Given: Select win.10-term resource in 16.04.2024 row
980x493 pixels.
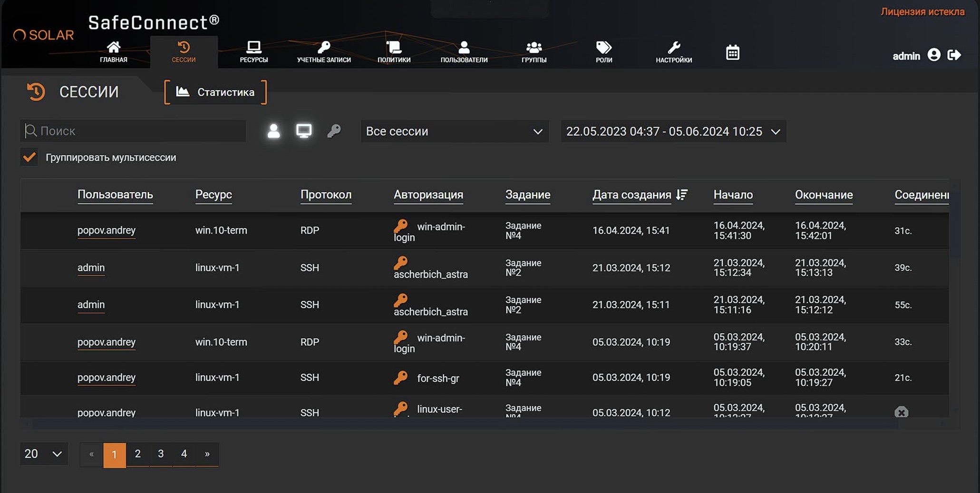Looking at the screenshot, I should coord(221,230).
